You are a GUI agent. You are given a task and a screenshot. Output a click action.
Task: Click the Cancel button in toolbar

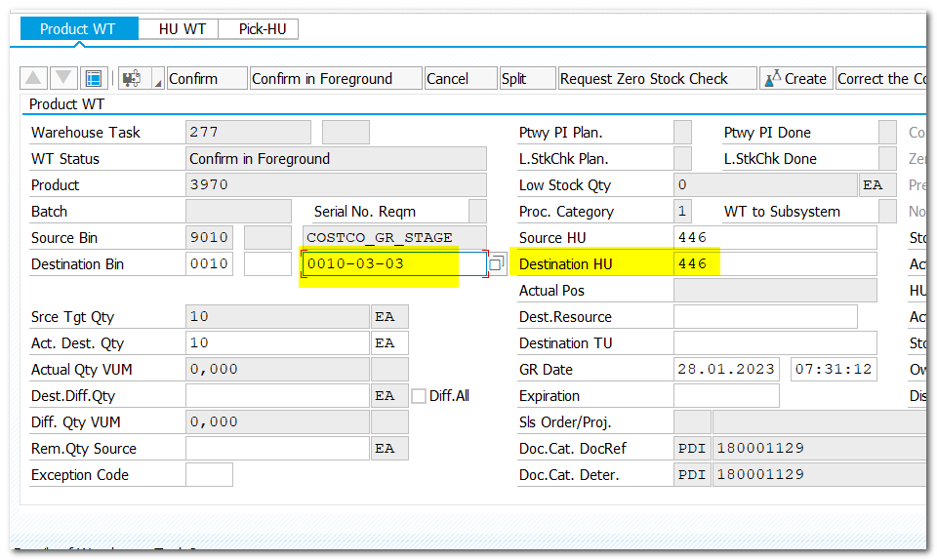point(448,79)
